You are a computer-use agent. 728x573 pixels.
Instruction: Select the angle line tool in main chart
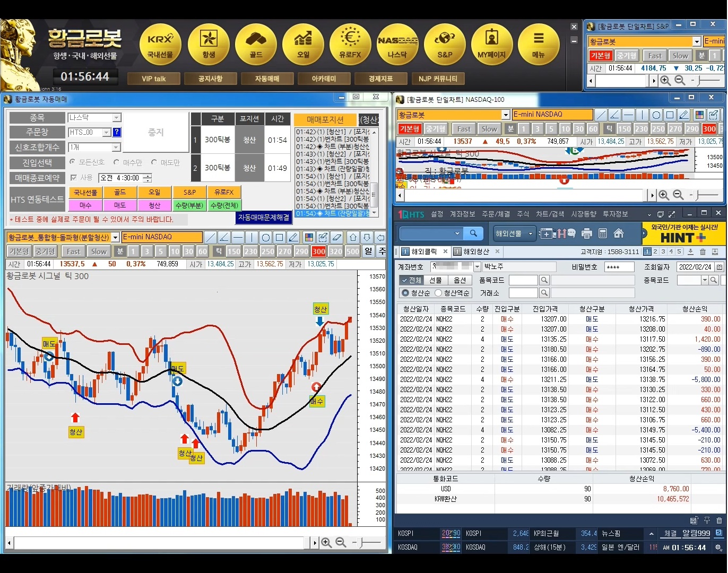[224, 237]
